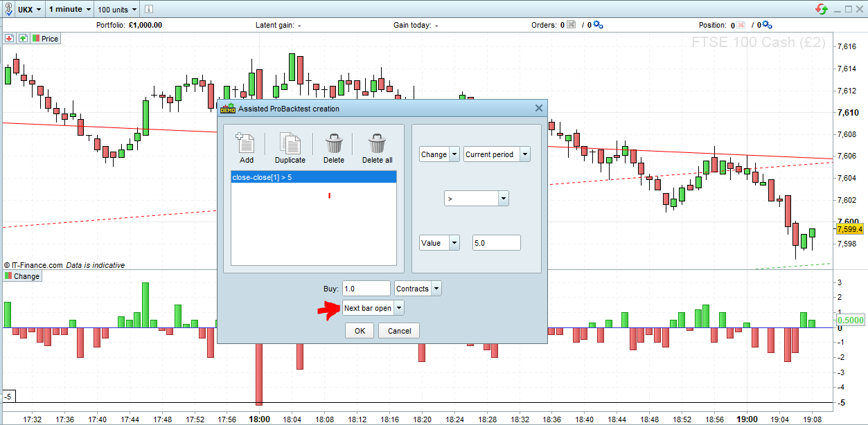
Task: Click the red down-arrow sell icon
Action: coord(9,38)
